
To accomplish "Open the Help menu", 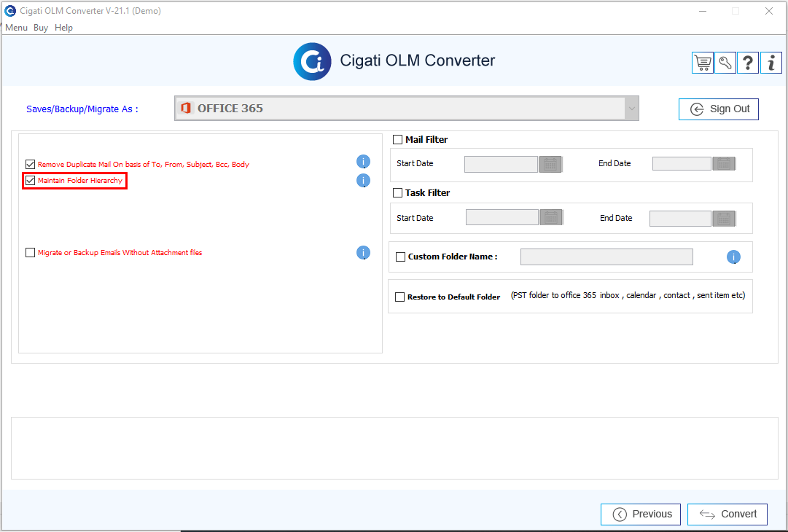I will coord(64,28).
